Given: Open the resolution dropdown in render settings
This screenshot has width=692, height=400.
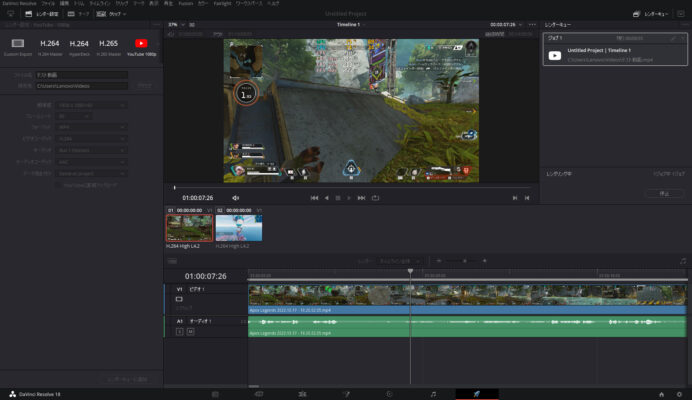Looking at the screenshot, I should [91, 106].
